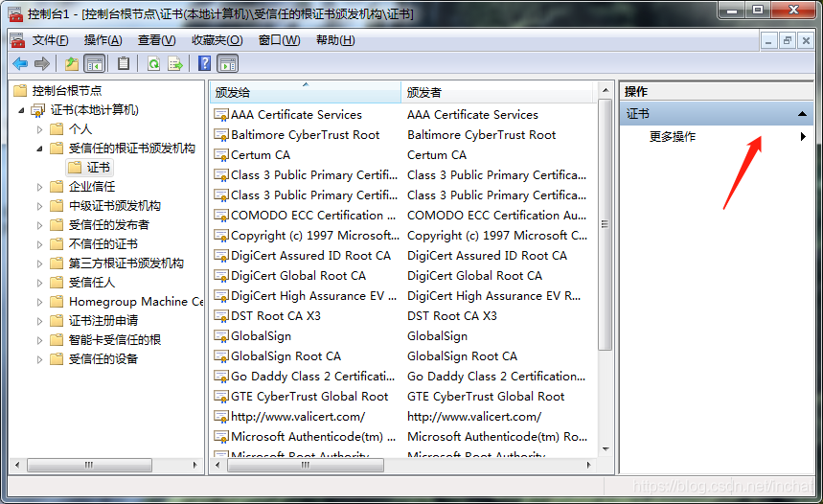
Task: Click the certificate icon for COMODO ECC Certification
Action: [x=221, y=216]
